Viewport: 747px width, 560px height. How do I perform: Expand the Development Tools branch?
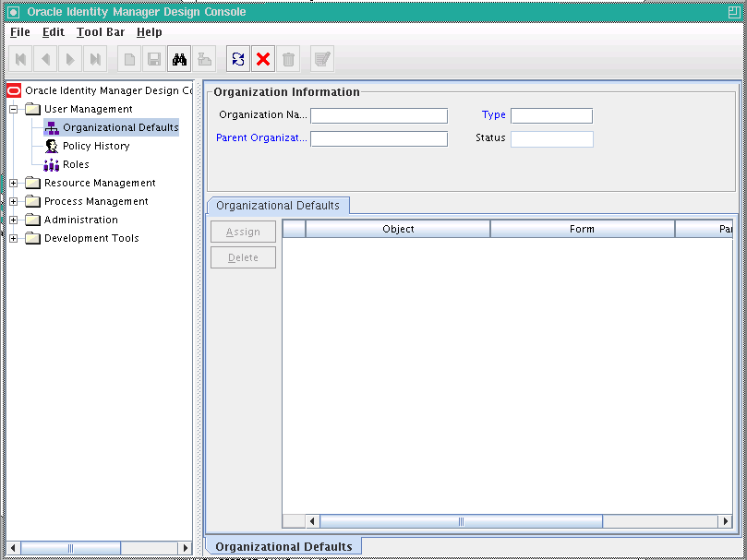click(12, 238)
